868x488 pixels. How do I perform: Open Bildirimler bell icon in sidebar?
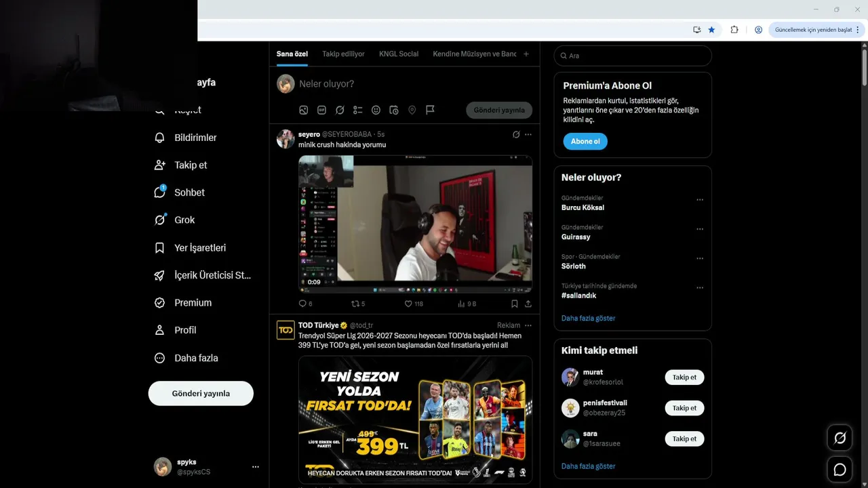159,138
